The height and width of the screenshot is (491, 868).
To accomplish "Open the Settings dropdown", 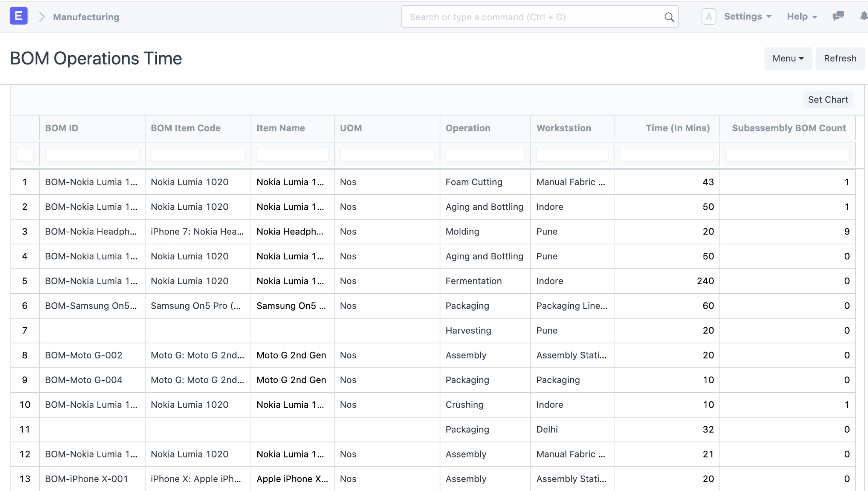I will pos(747,17).
